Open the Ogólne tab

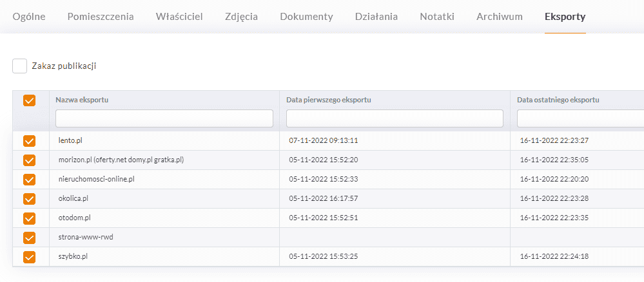point(29,17)
